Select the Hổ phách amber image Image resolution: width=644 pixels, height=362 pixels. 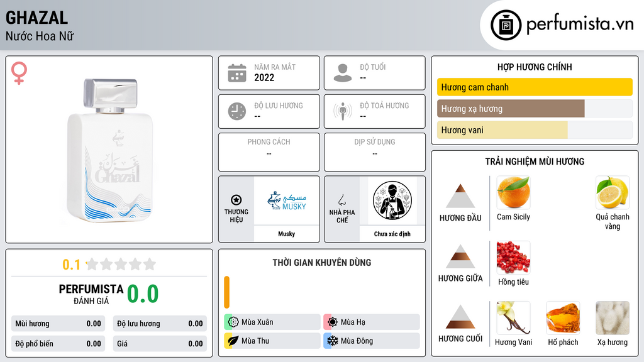(563, 317)
